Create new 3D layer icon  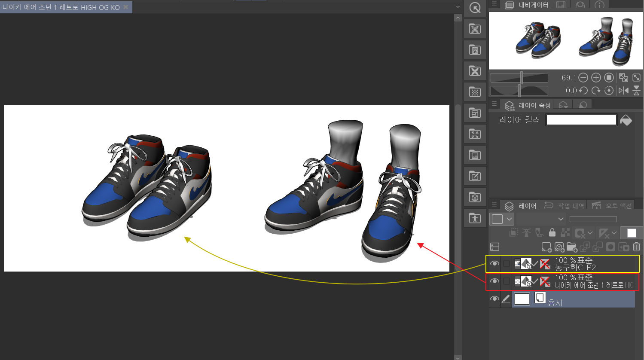(x=559, y=247)
